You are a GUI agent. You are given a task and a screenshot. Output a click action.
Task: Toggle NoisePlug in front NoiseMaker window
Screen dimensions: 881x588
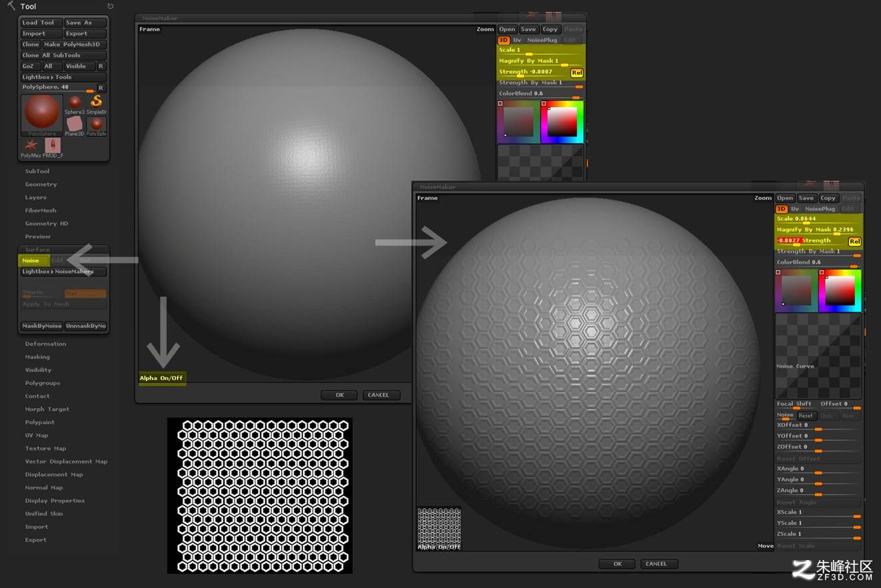[x=820, y=208]
